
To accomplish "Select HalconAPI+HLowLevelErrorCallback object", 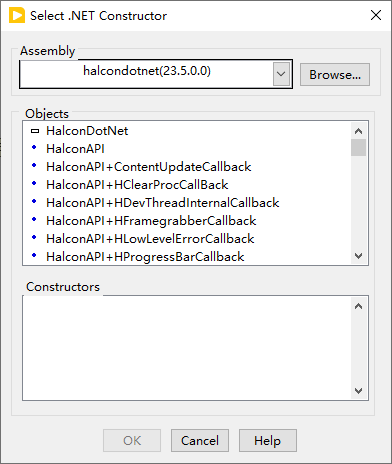I will (x=150, y=239).
